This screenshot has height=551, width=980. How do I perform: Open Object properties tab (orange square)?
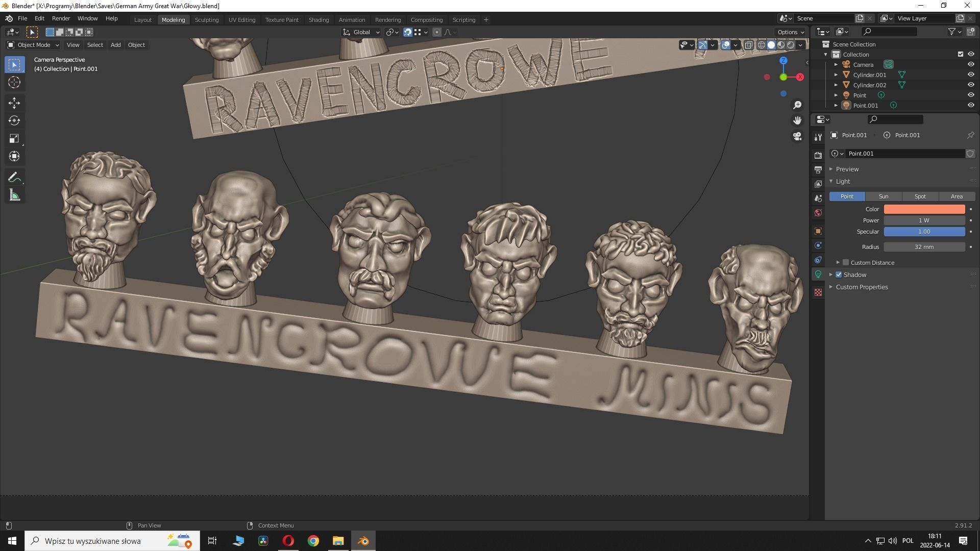(x=818, y=231)
